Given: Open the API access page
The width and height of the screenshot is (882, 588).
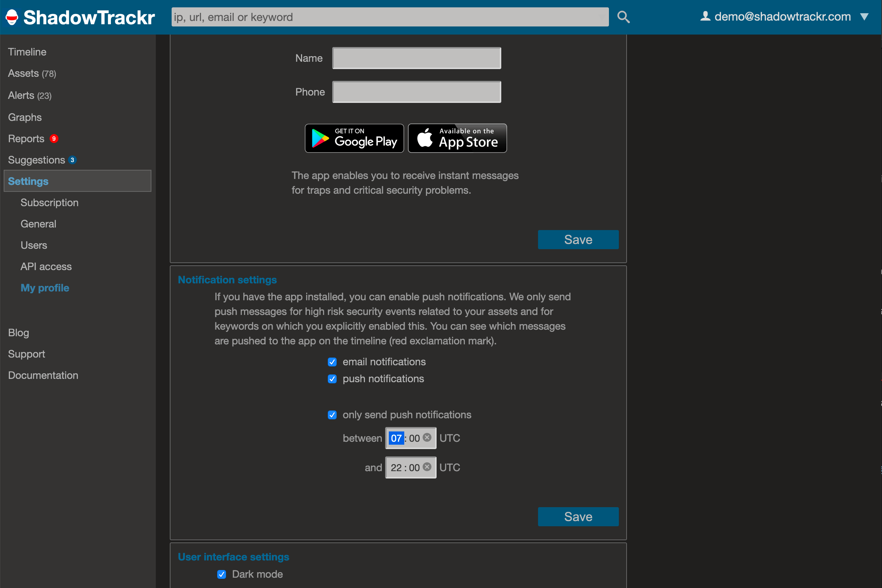Looking at the screenshot, I should click(x=46, y=266).
